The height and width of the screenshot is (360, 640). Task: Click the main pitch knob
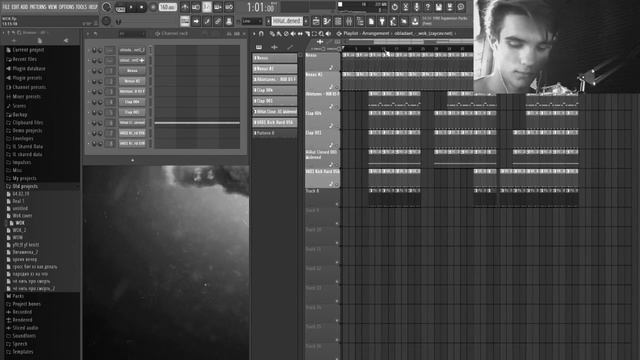pyautogui.click(x=106, y=20)
